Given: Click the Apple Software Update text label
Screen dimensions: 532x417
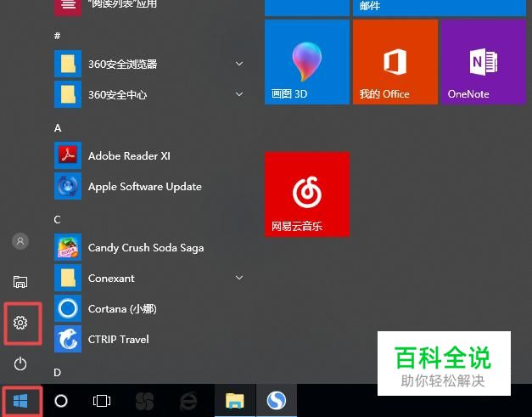Looking at the screenshot, I should pyautogui.click(x=145, y=187).
